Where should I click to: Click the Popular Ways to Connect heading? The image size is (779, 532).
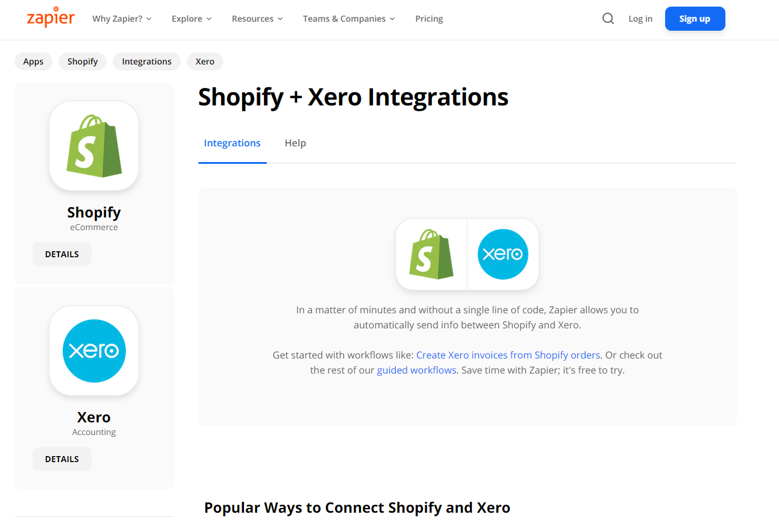pos(357,508)
